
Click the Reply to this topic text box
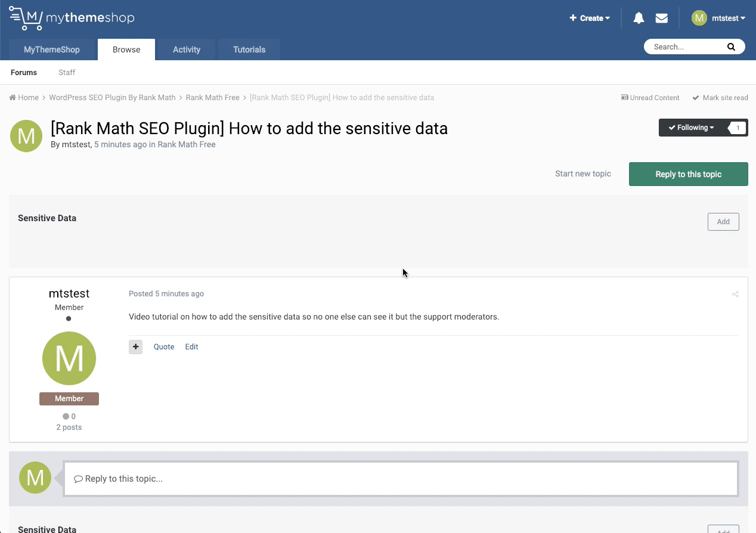(x=401, y=479)
